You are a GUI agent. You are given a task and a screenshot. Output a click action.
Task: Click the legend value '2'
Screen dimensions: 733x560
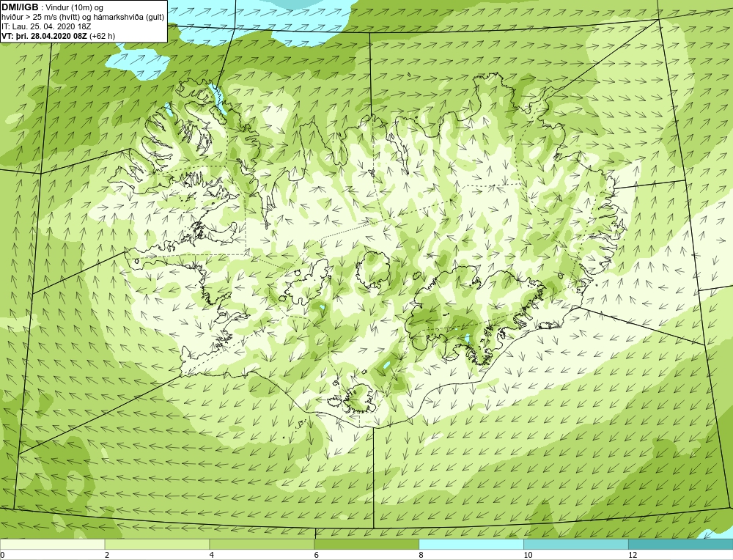[107, 555]
